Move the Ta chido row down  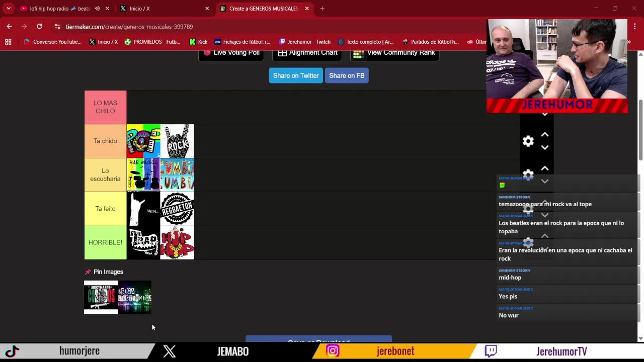click(545, 147)
